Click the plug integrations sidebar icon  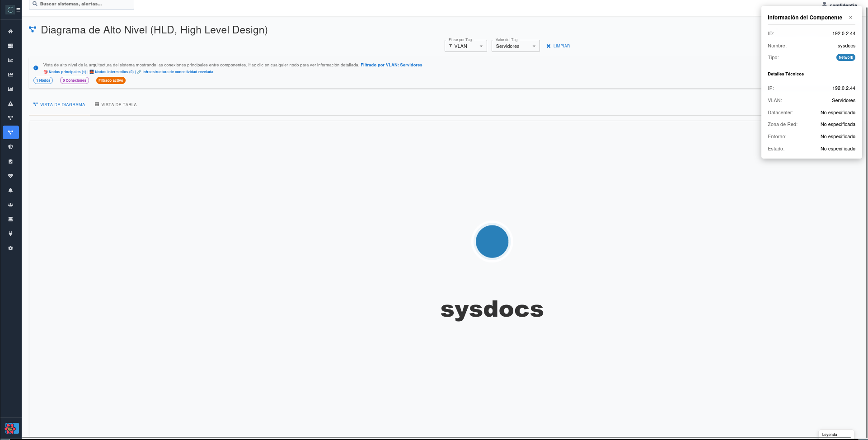[x=10, y=234]
